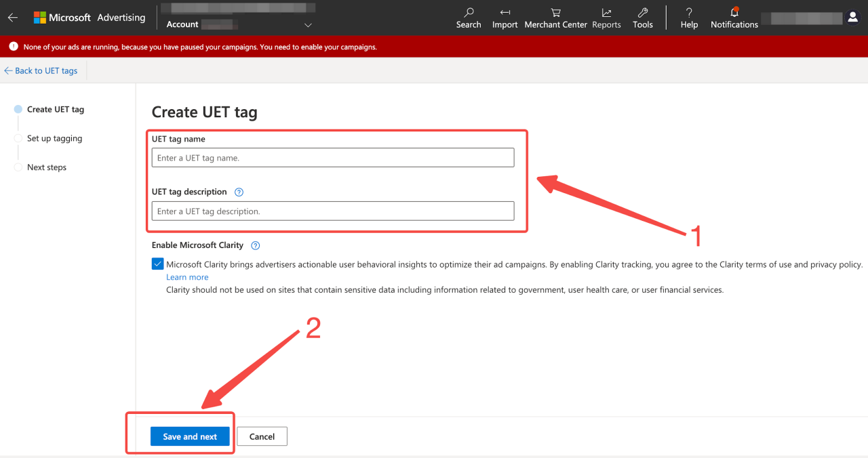Open the Help menu
868x458 pixels.
tap(689, 18)
